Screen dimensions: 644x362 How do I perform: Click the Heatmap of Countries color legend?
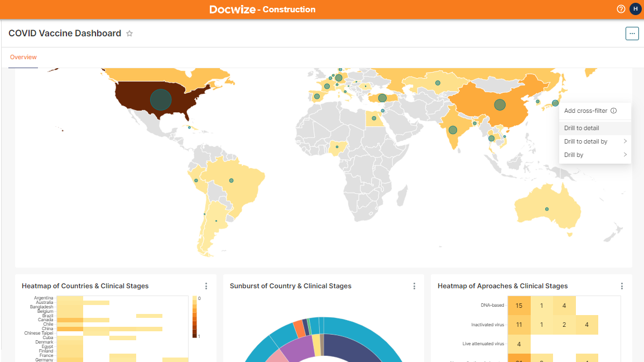(x=194, y=317)
